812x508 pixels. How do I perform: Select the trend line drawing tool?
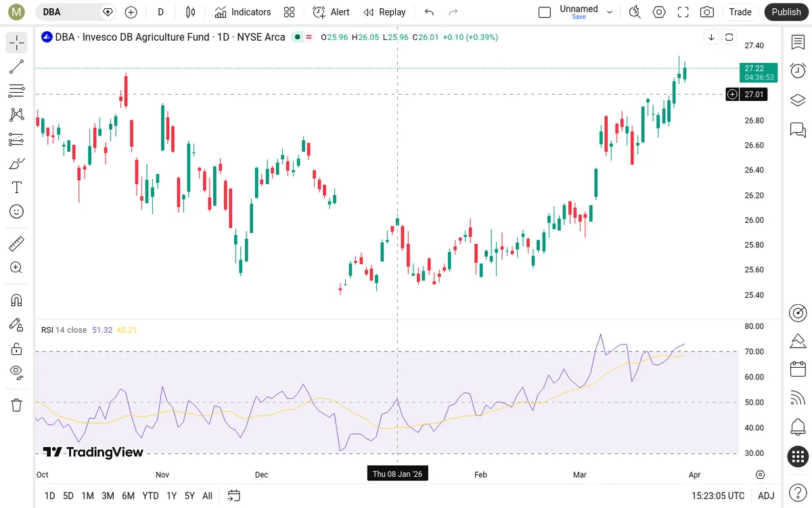click(x=17, y=66)
